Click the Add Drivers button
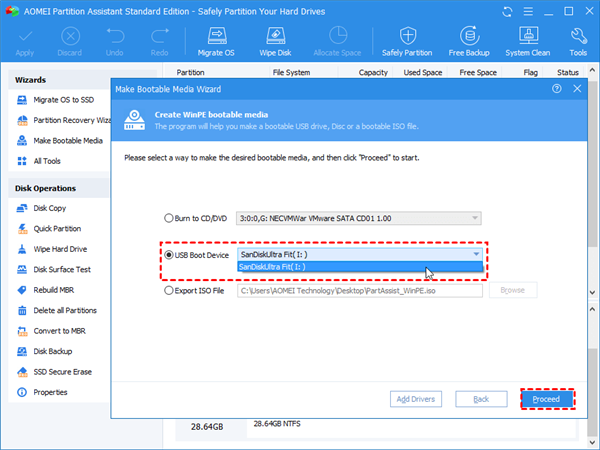Viewport: 600px width, 450px height. (416, 399)
